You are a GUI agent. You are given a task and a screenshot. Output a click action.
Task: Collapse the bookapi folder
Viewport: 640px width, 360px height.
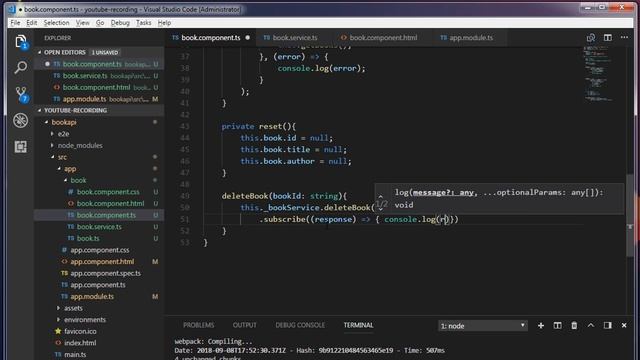[47, 122]
